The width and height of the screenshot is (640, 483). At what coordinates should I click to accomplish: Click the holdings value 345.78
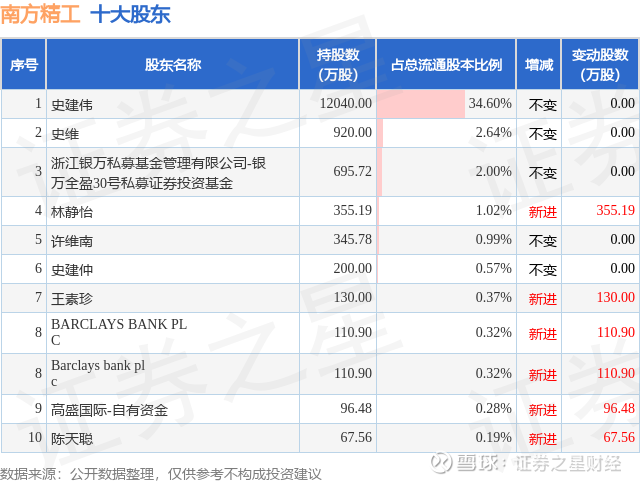pos(353,239)
